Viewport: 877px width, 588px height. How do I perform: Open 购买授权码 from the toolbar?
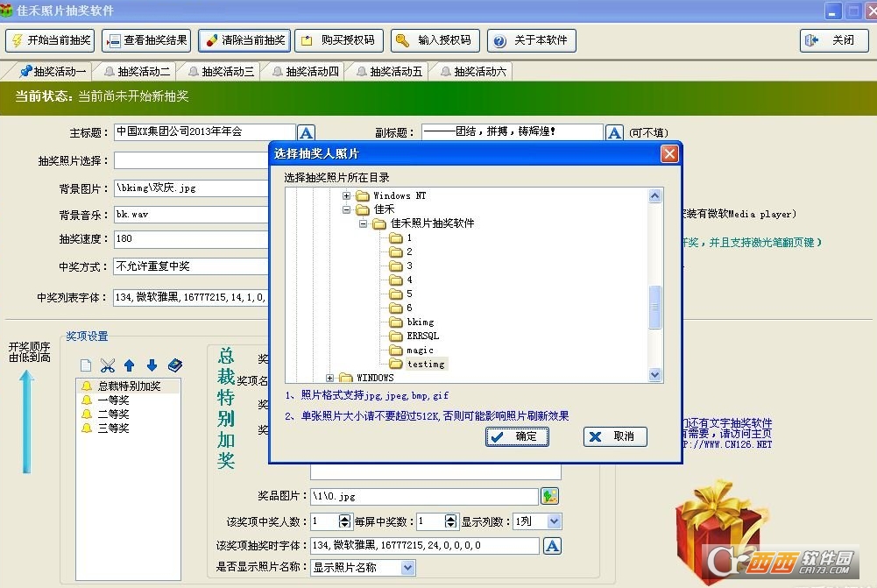339,40
